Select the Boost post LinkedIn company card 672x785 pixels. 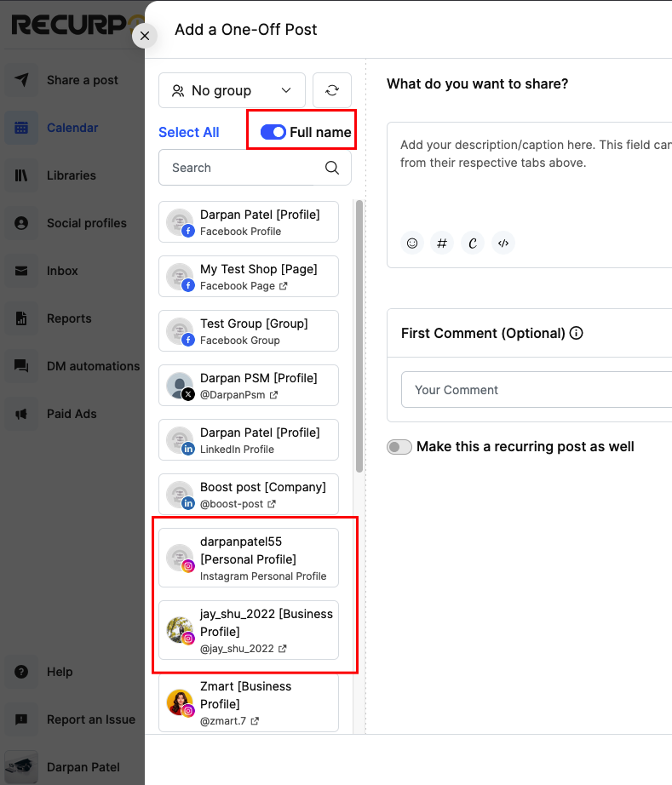click(x=249, y=494)
